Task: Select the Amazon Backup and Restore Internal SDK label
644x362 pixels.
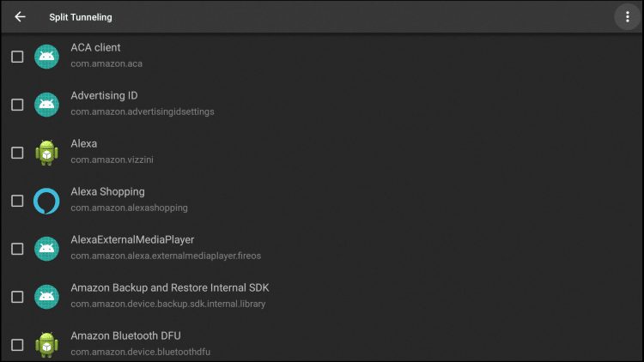Action: tap(170, 287)
